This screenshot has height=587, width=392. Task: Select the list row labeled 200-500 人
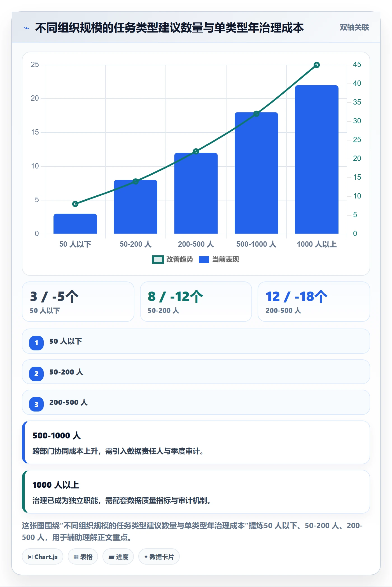tap(196, 403)
